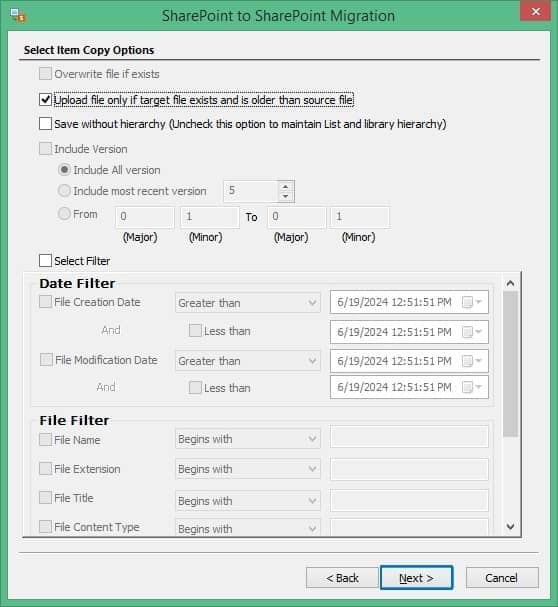
Task: Uncheck Upload file only if target file is older
Action: click(x=45, y=99)
